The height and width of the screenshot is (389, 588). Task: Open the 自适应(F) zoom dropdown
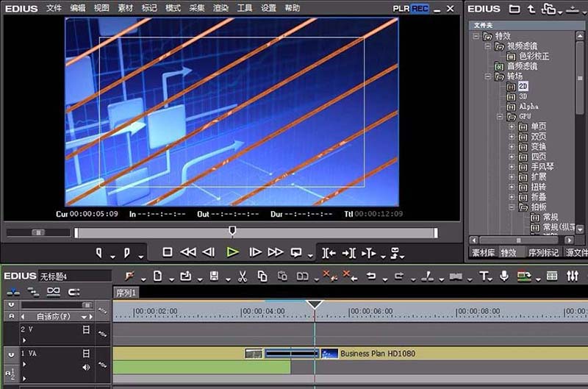point(84,317)
